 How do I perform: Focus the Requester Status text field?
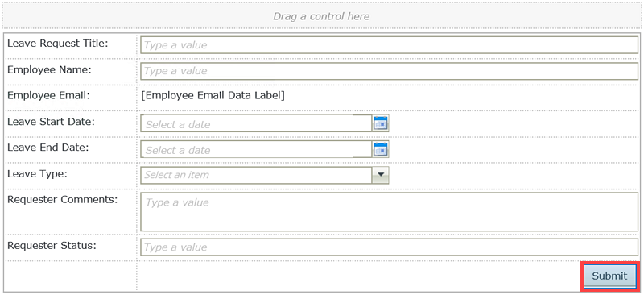coord(389,247)
